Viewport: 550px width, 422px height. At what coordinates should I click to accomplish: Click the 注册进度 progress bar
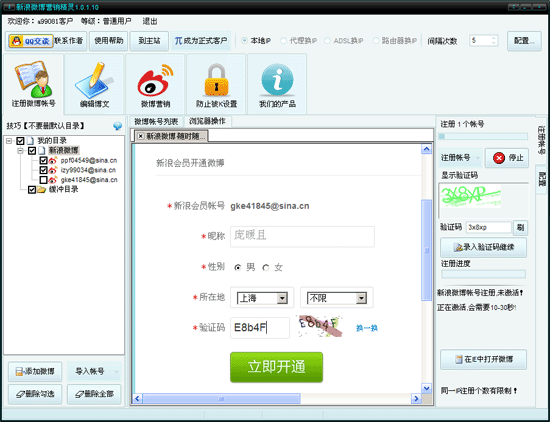click(483, 274)
